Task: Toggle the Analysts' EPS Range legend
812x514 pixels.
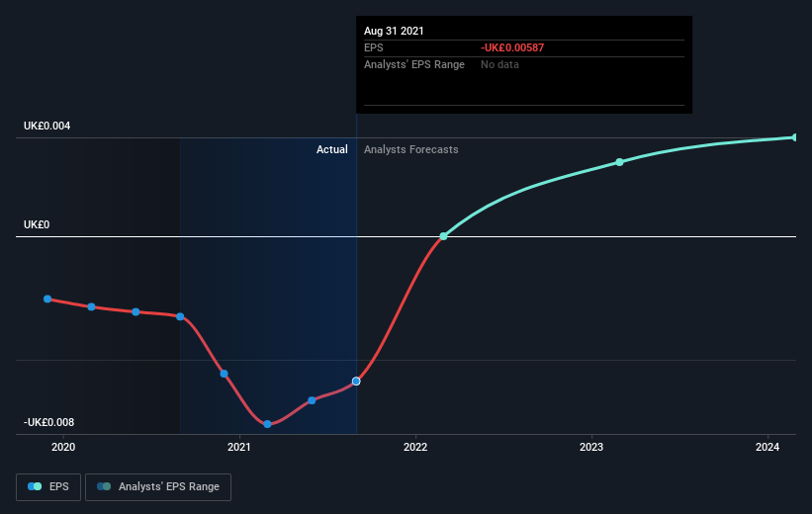Action: point(158,487)
